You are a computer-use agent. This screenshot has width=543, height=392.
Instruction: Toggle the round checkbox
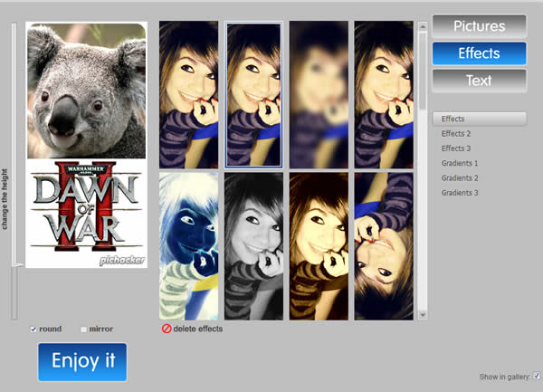pyautogui.click(x=33, y=330)
